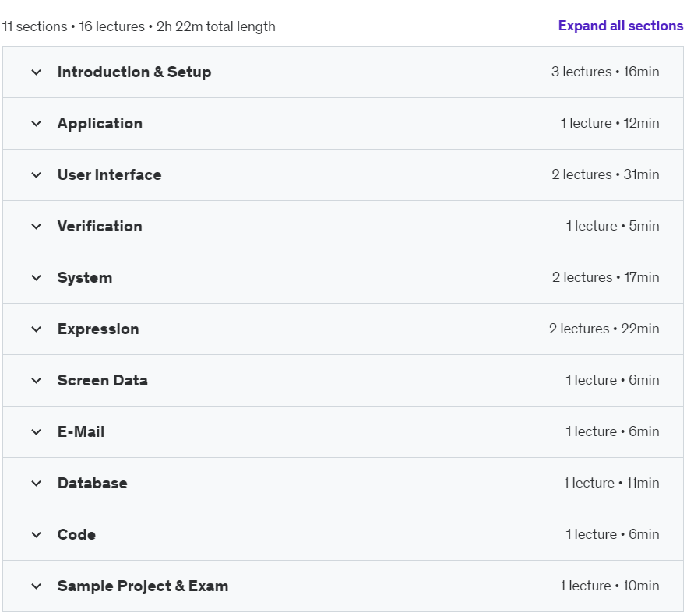Toggle the System section chevron

coord(37,277)
